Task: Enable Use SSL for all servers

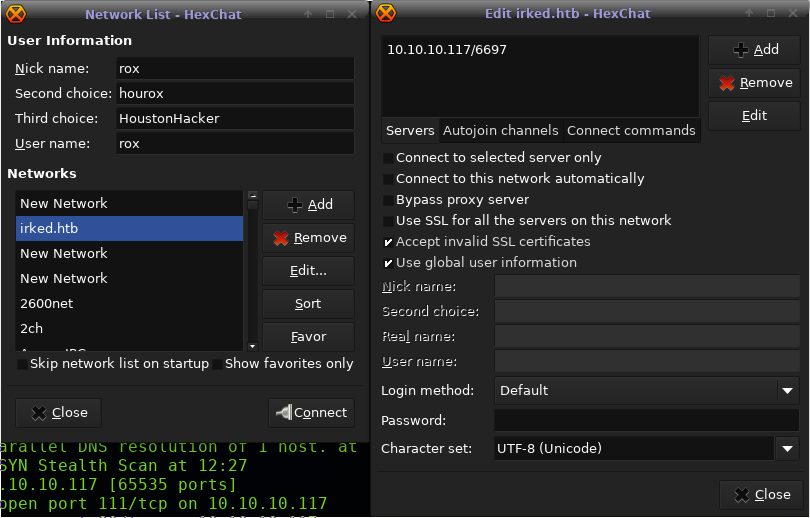Action: point(388,221)
